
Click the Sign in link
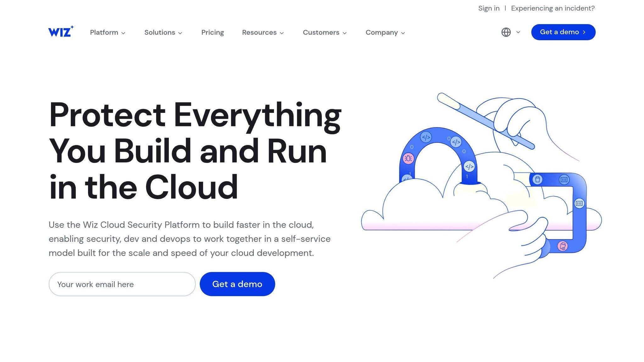click(x=489, y=8)
